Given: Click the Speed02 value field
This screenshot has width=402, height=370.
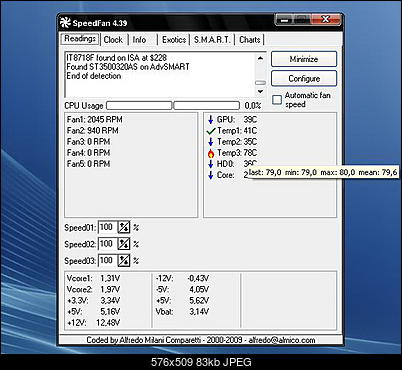Looking at the screenshot, I should point(108,244).
